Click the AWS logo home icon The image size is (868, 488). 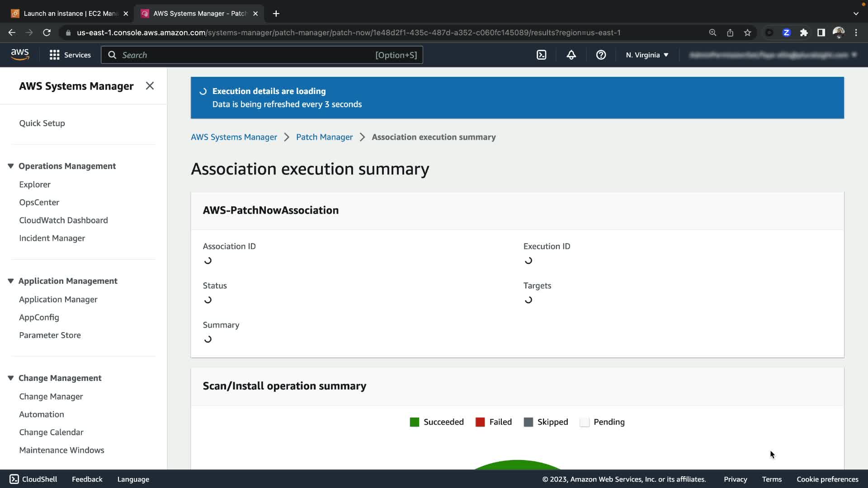click(x=20, y=55)
